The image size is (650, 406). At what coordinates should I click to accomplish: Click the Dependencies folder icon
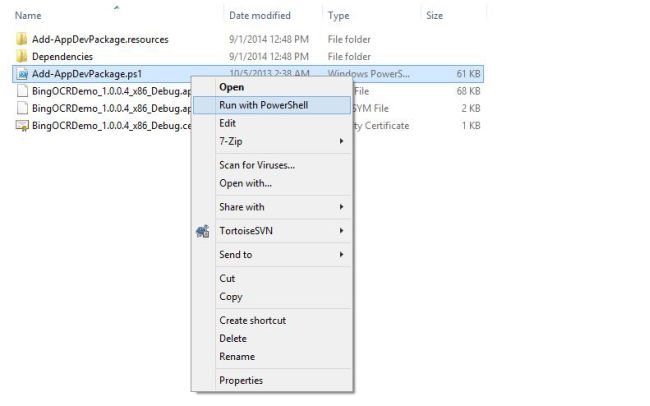[x=22, y=56]
